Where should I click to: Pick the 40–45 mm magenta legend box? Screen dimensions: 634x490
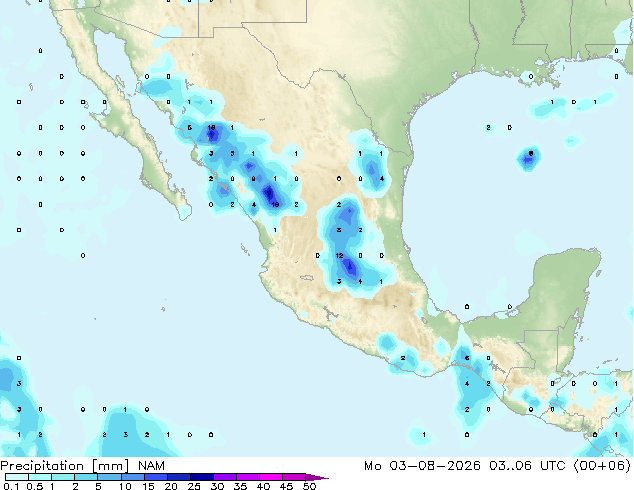click(x=271, y=477)
